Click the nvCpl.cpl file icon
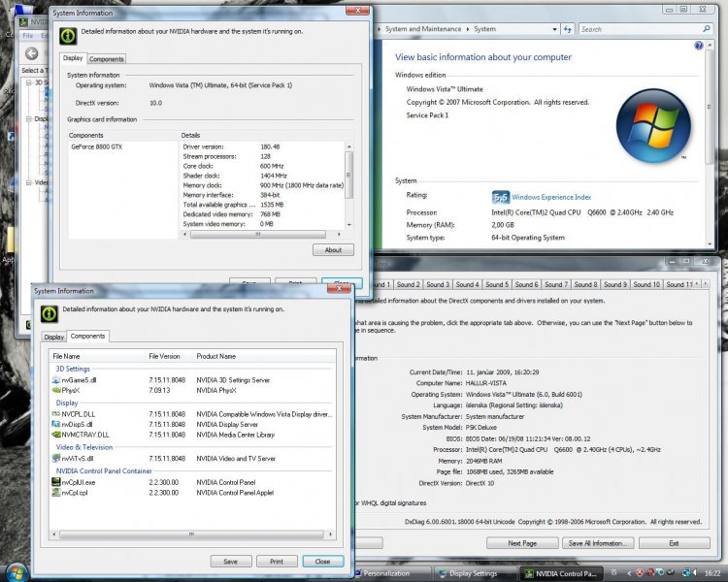The width and height of the screenshot is (728, 582). pos(56,493)
